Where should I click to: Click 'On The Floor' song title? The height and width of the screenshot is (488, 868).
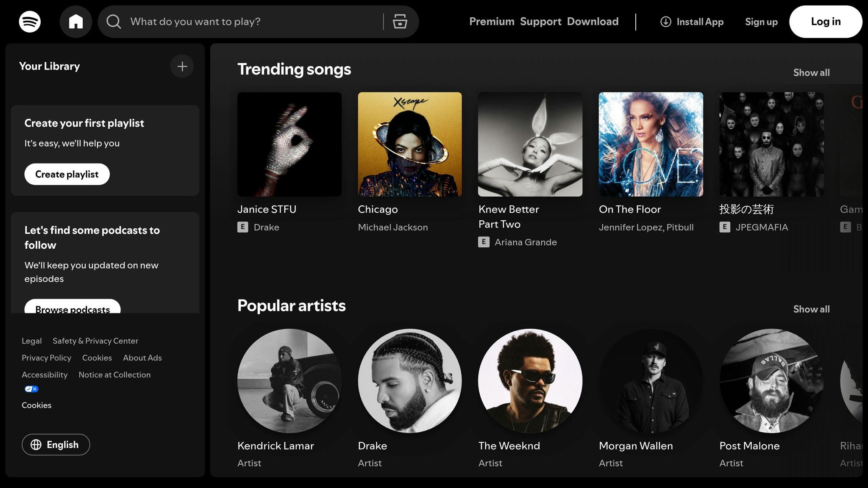(x=630, y=209)
